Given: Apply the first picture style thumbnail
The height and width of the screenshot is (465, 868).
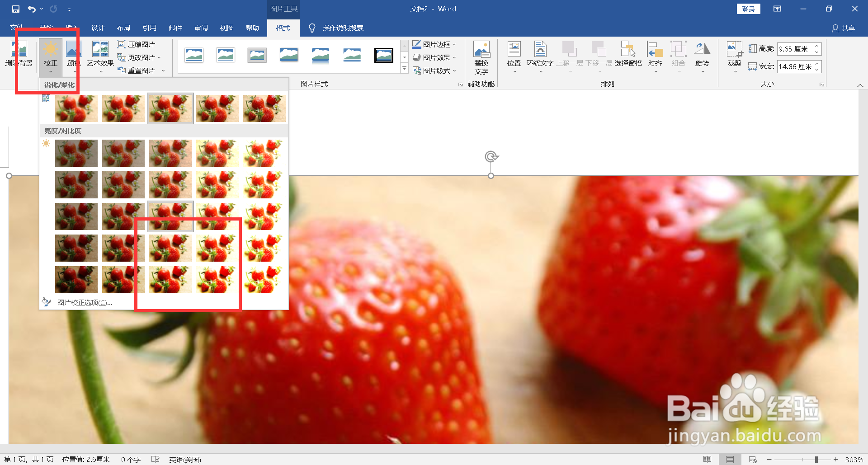Looking at the screenshot, I should pos(194,55).
